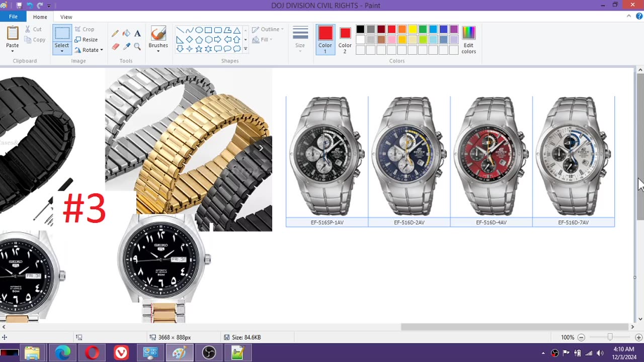Collapse the ribbon with the chevron
This screenshot has width=644, height=362.
click(x=629, y=17)
